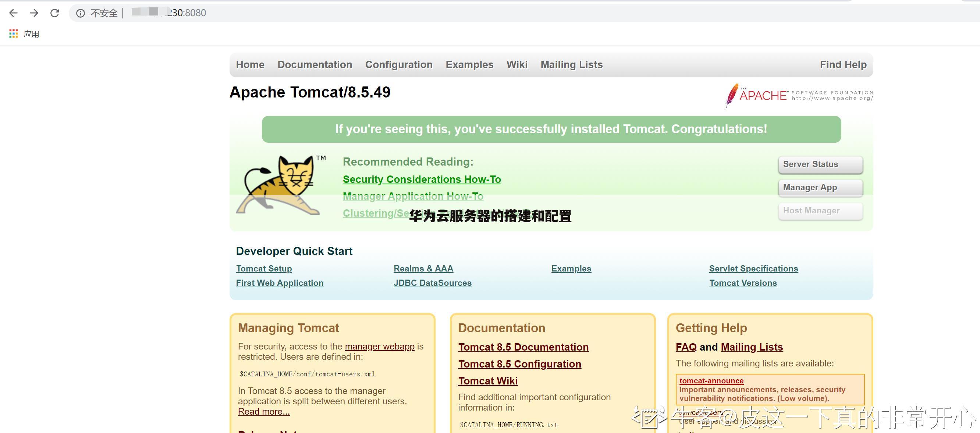This screenshot has width=980, height=433.
Task: Open the Documentation navigation item
Action: [315, 65]
